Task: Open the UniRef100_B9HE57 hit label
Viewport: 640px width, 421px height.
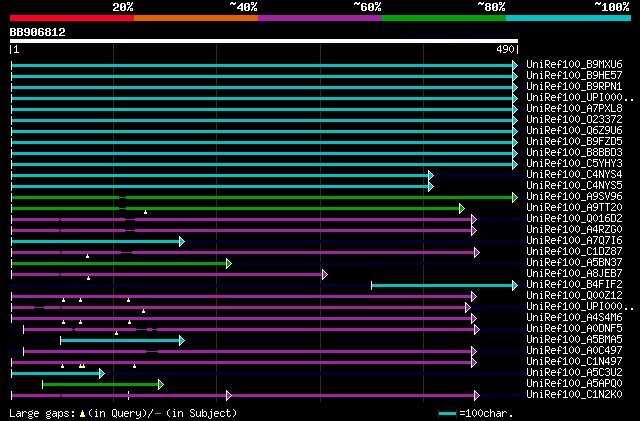Action: coord(574,76)
